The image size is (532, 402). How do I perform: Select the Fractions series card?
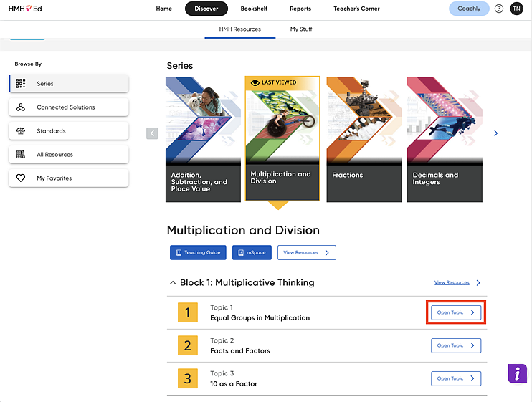pos(364,139)
